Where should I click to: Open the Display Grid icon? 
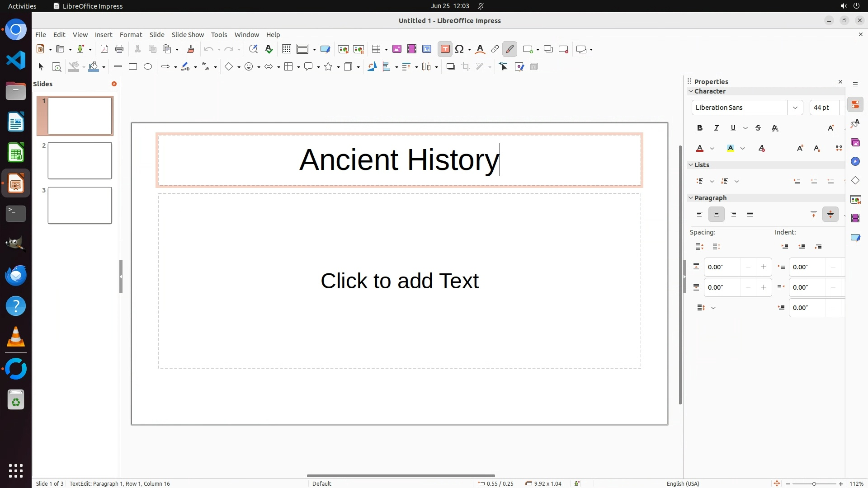point(287,49)
